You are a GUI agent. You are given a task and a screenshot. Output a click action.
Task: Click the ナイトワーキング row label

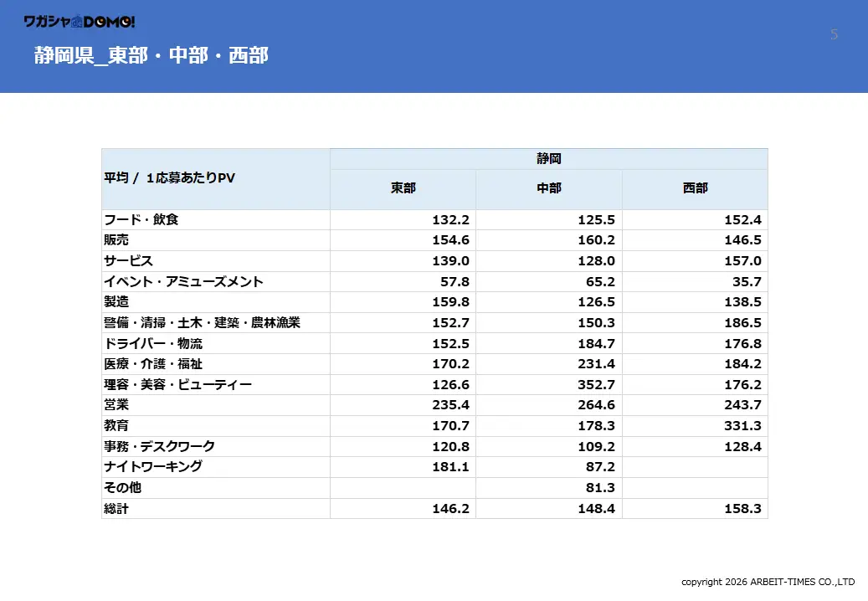click(x=153, y=467)
